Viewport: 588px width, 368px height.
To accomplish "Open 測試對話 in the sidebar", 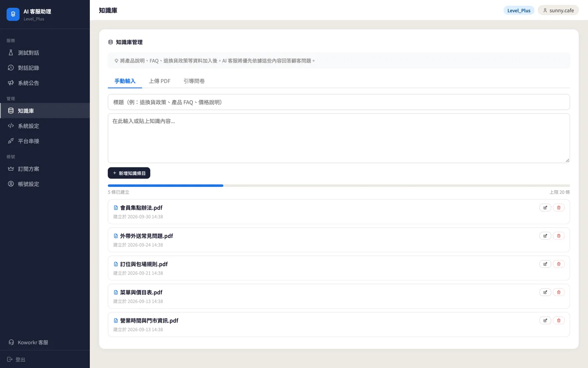I will pyautogui.click(x=45, y=53).
